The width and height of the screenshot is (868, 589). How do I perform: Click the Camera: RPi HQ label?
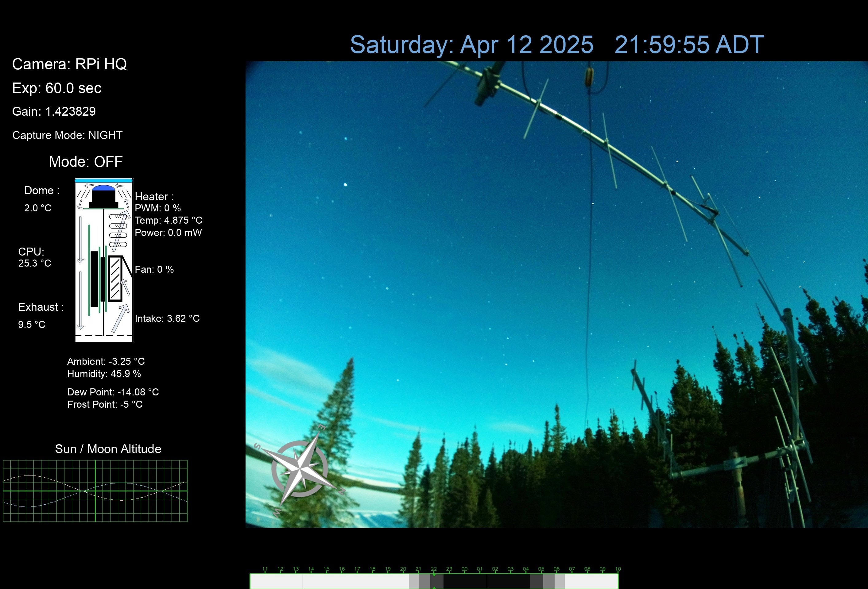(69, 64)
